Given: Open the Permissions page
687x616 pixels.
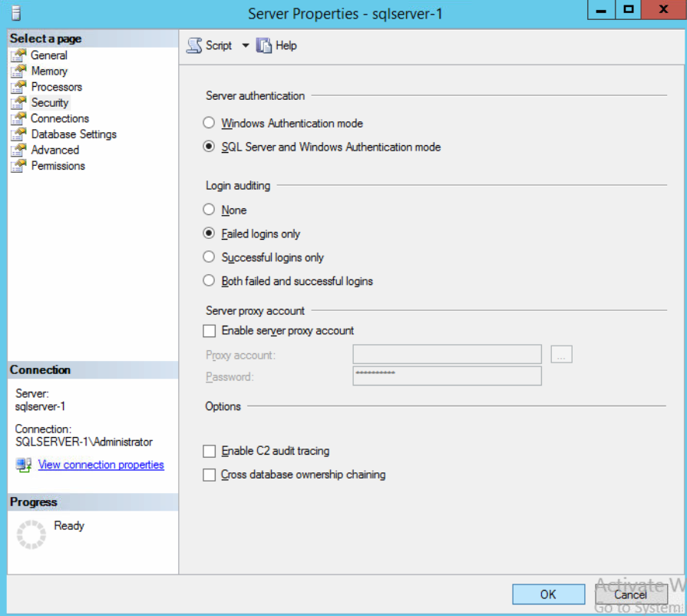Looking at the screenshot, I should (58, 166).
